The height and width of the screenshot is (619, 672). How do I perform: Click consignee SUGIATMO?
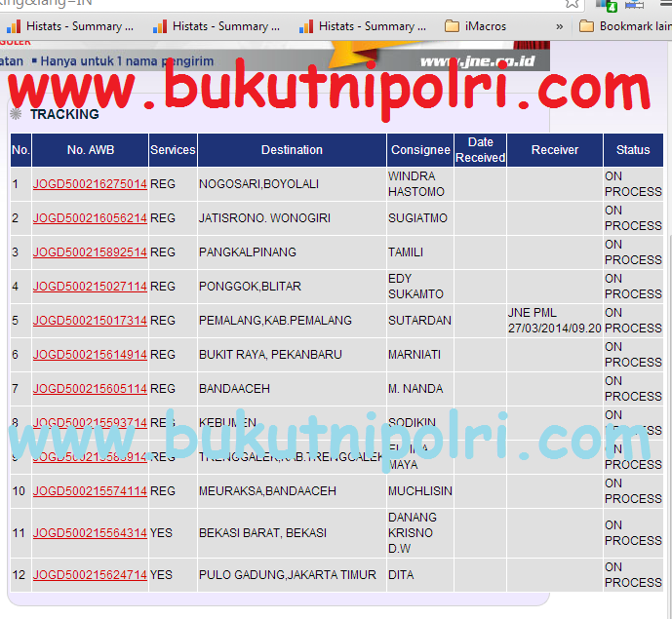(417, 218)
